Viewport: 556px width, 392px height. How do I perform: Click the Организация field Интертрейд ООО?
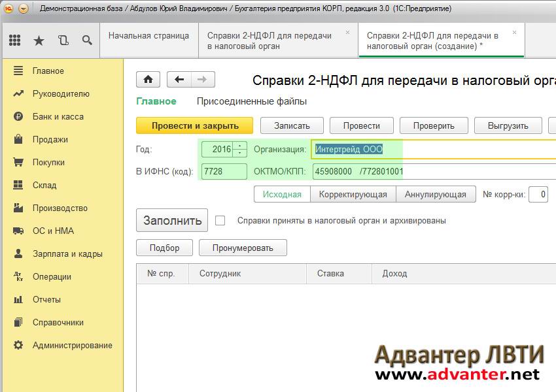point(433,149)
